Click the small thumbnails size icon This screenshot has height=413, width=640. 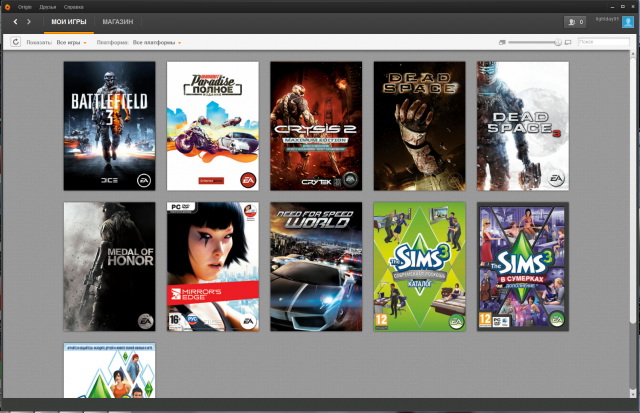(x=502, y=42)
